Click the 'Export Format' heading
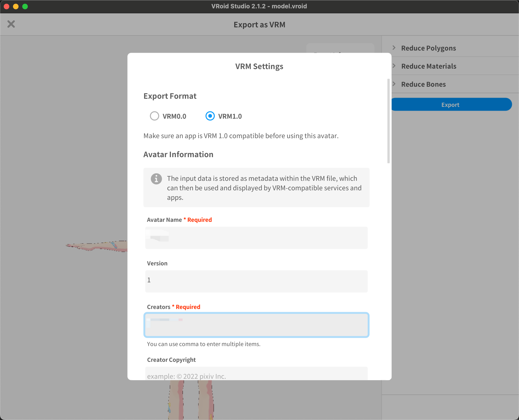 pos(170,96)
